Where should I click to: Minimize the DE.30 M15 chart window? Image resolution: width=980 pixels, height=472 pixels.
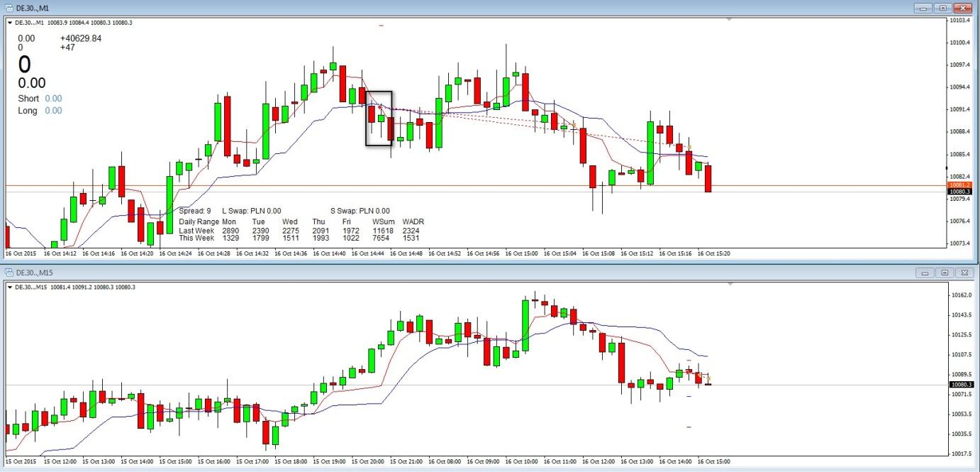click(x=925, y=273)
